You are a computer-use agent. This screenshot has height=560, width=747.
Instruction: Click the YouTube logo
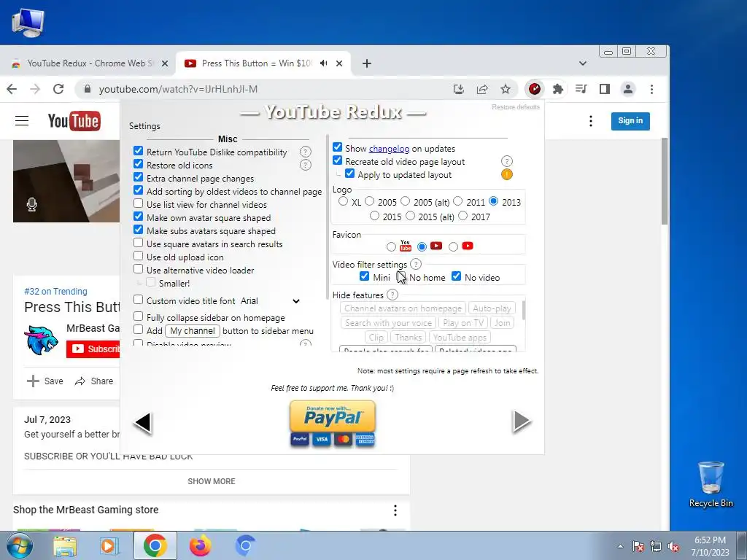74,121
